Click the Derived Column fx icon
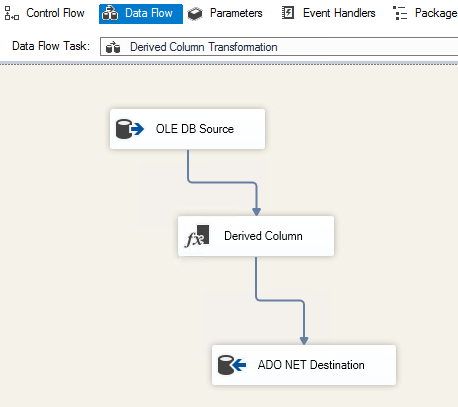This screenshot has width=458, height=407. click(197, 236)
